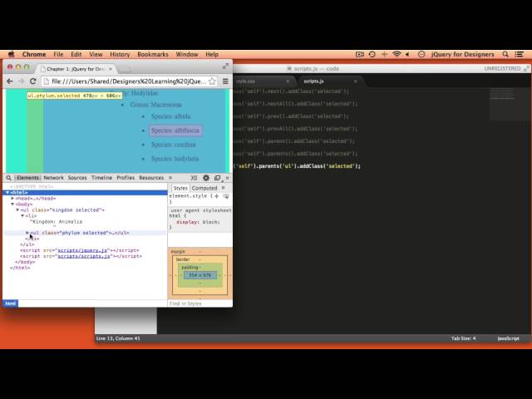Collapse the body node
Image resolution: width=532 pixels, height=399 pixels.
(12, 204)
